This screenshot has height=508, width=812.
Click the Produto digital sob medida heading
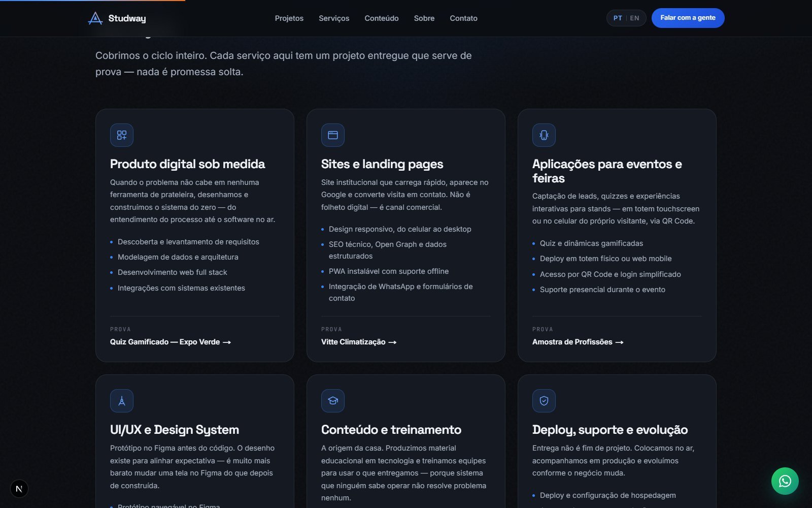click(188, 164)
